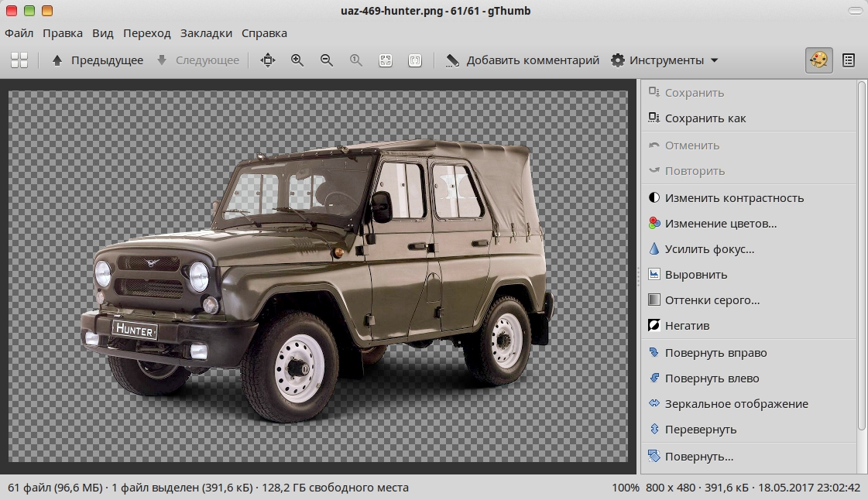
Task: Click the UAZ Hunter image in viewer
Action: point(318,276)
